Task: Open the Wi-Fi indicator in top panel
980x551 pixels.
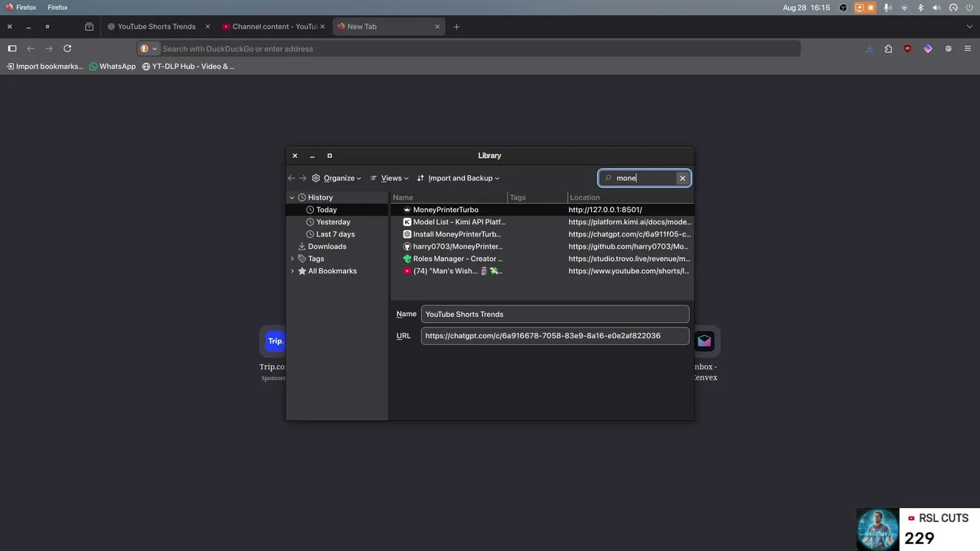Action: pos(904,8)
